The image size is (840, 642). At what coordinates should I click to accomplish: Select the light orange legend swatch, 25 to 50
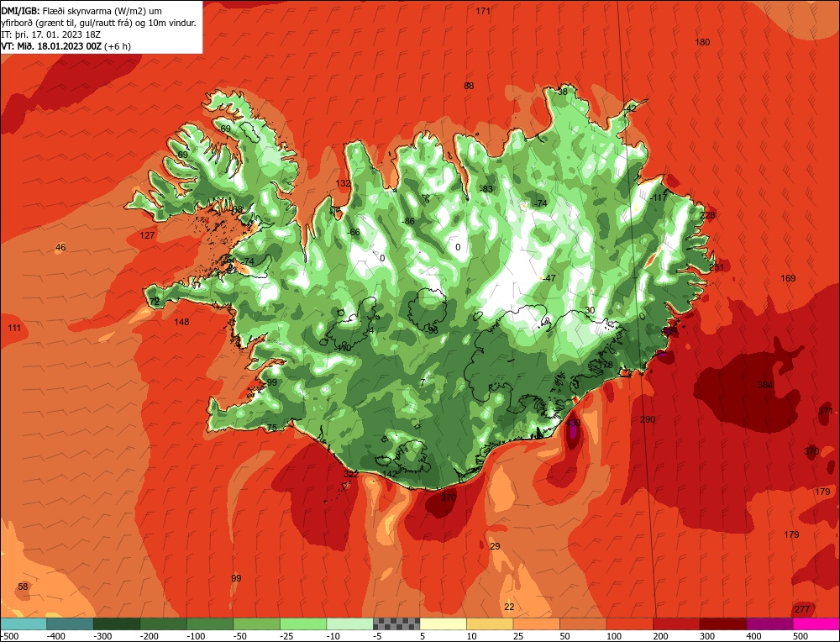[536, 624]
